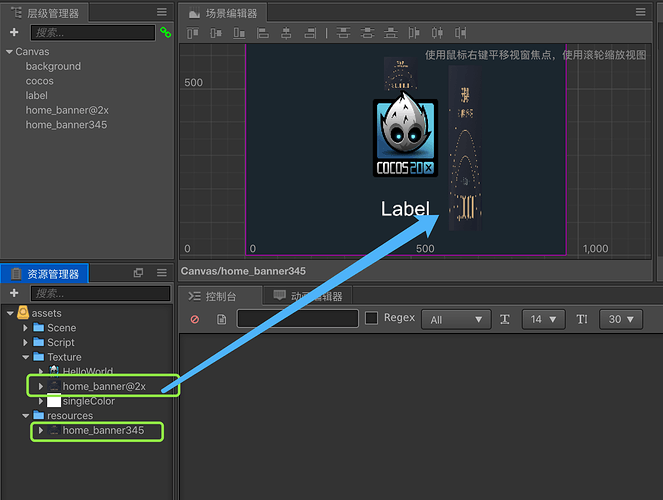Click the console filter text field
Image resolution: width=663 pixels, height=500 pixels.
click(x=298, y=318)
